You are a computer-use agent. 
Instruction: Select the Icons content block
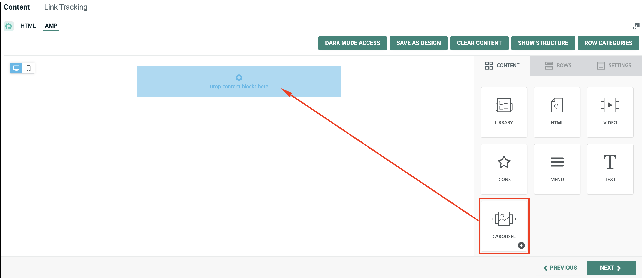click(x=503, y=169)
